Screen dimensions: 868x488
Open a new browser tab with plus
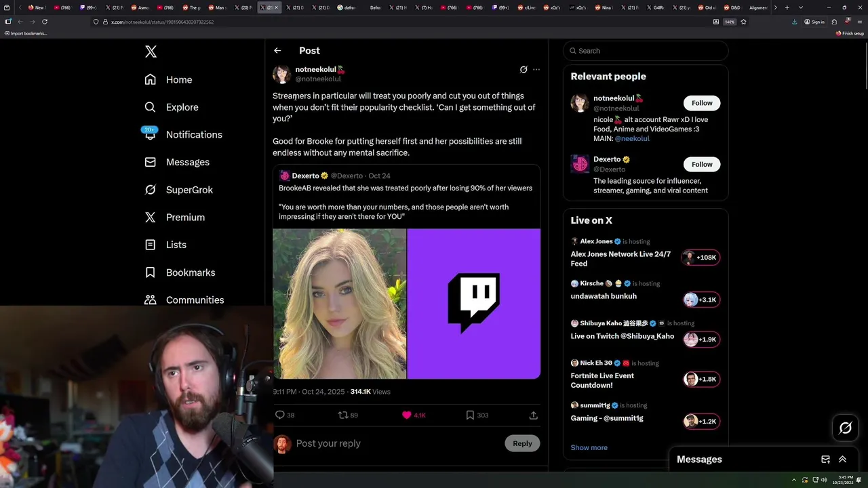click(x=787, y=7)
